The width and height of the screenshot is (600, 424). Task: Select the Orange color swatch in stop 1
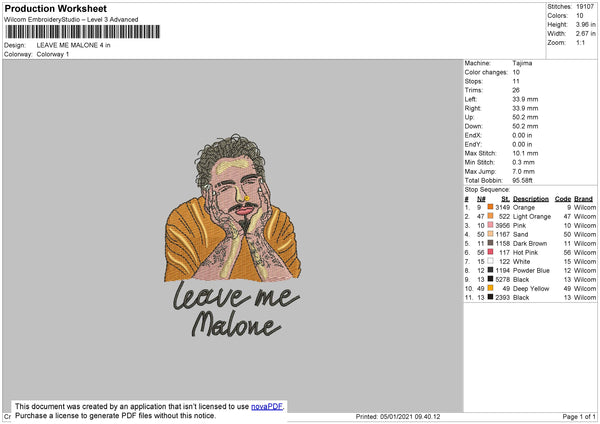[x=490, y=207]
